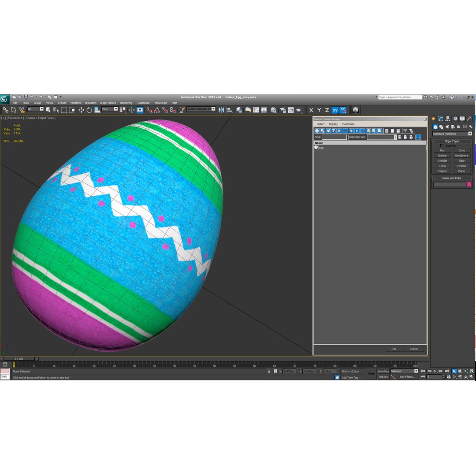Viewport: 476px width, 476px height.
Task: Open the Graph Editors menu
Action: pyautogui.click(x=108, y=103)
